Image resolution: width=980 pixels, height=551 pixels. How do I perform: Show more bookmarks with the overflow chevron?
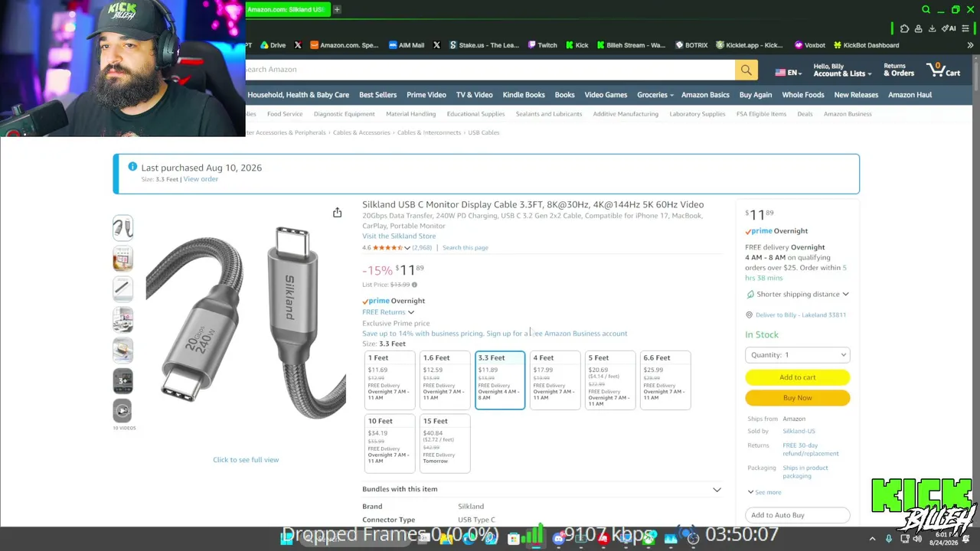[x=970, y=45]
